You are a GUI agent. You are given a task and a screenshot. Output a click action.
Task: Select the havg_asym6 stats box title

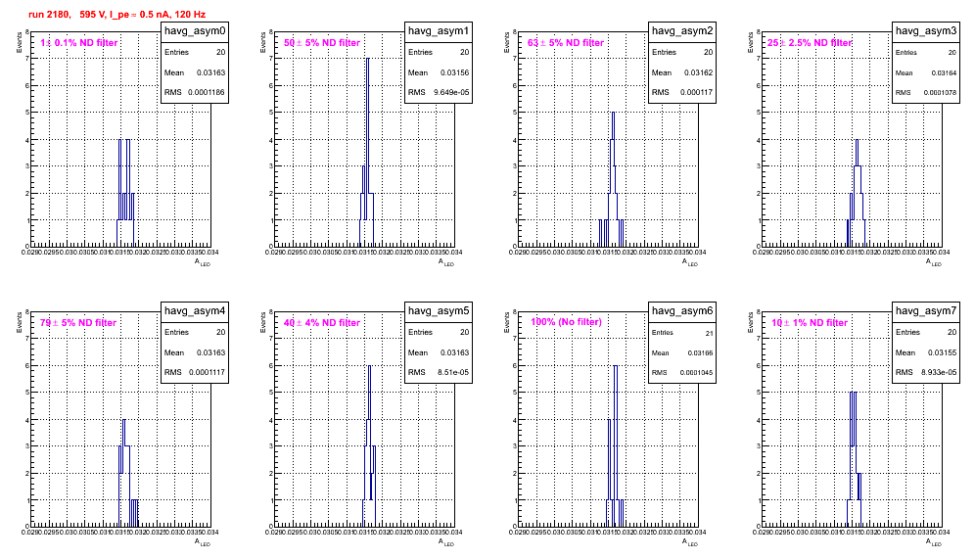click(682, 311)
